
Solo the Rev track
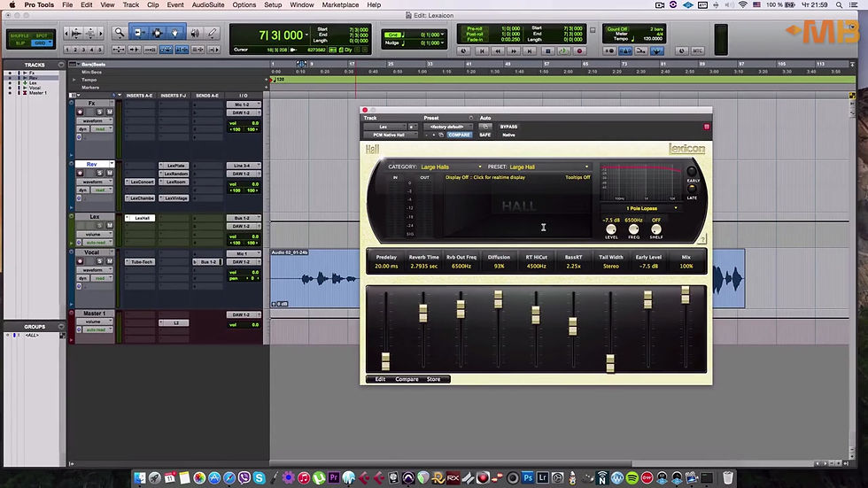(99, 174)
